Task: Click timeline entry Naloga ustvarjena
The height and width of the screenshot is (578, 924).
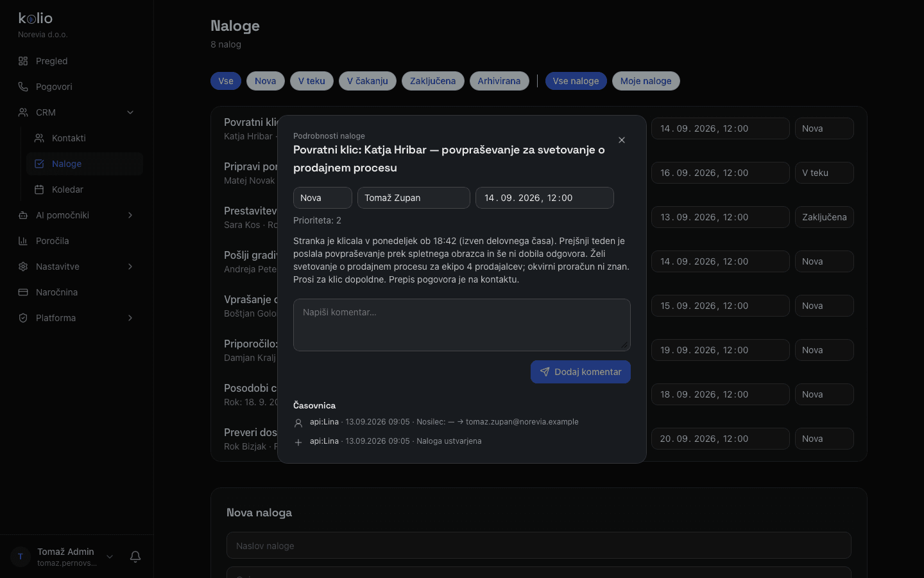Action: [449, 441]
